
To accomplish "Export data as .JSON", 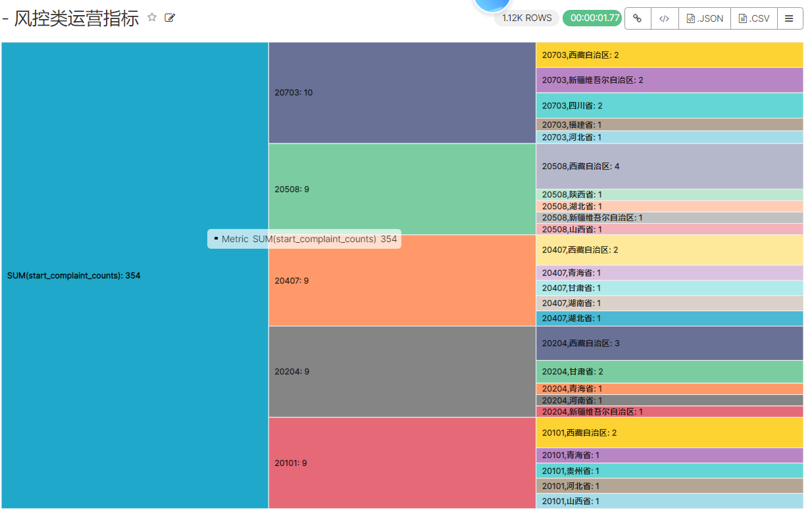I will tap(704, 18).
